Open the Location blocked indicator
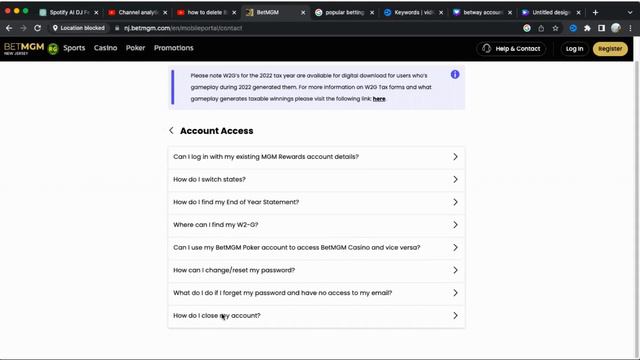This screenshot has width=640, height=360. point(79,28)
